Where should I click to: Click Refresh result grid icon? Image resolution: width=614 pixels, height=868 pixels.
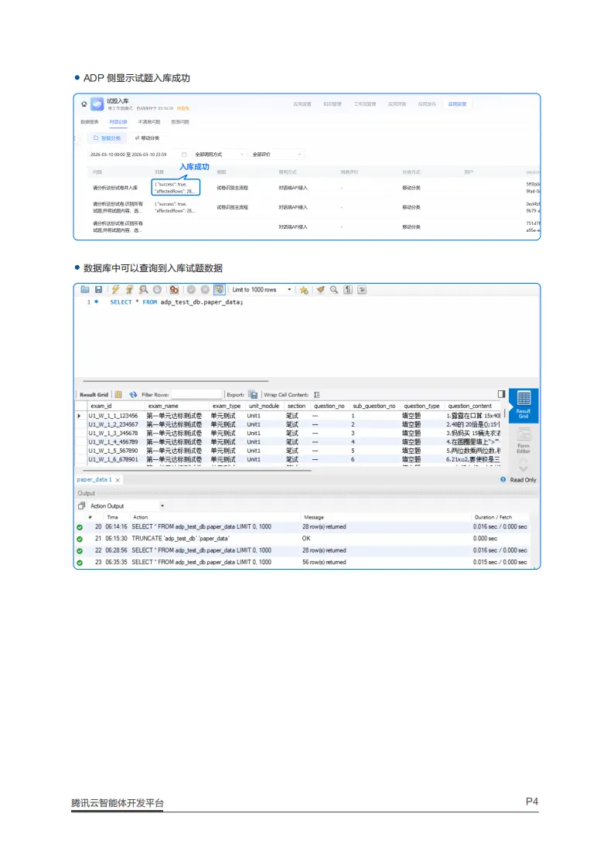pyautogui.click(x=134, y=395)
